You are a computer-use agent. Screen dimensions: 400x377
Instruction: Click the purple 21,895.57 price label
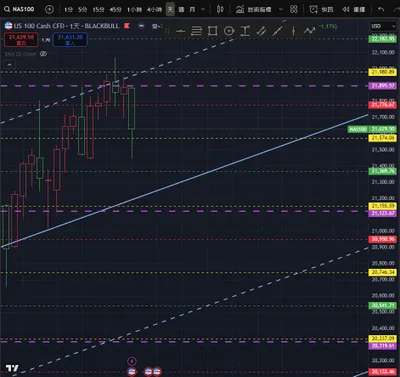pos(383,86)
